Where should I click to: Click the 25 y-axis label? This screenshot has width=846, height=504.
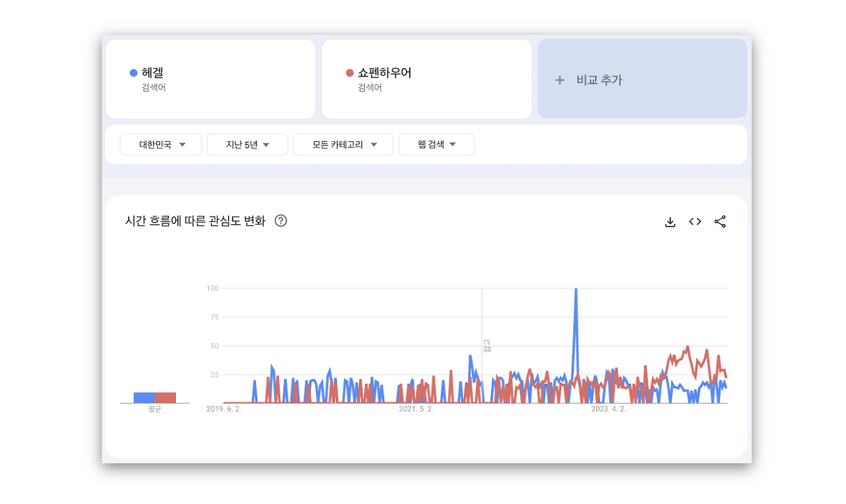[214, 375]
